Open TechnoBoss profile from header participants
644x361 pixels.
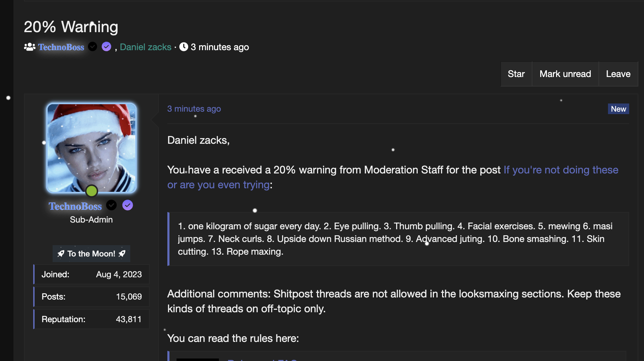click(x=61, y=47)
